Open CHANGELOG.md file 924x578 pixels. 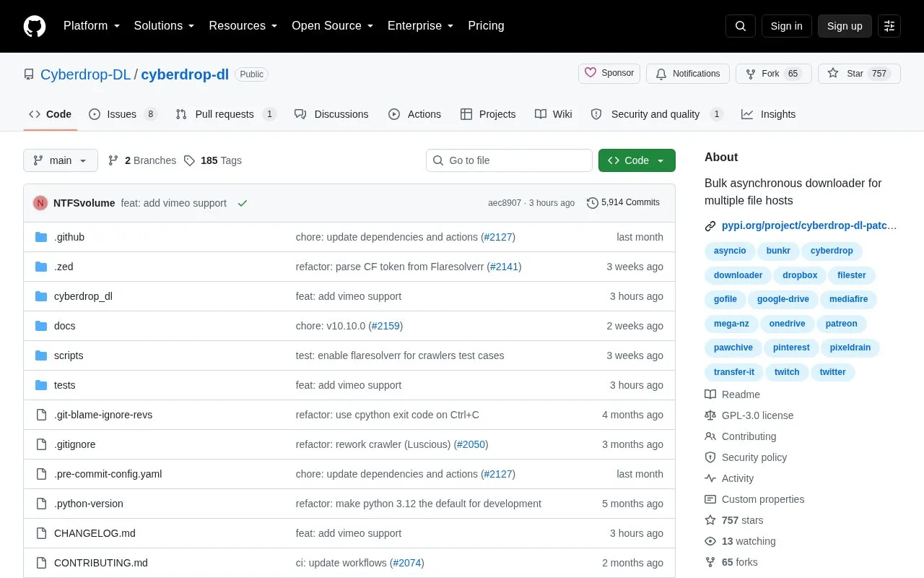tap(95, 533)
